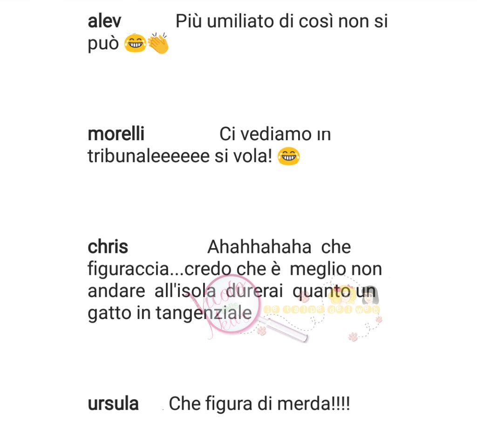Screen dimensions: 477x448
Task: Select text 'Ahahhahaha che'
Action: pos(279,247)
